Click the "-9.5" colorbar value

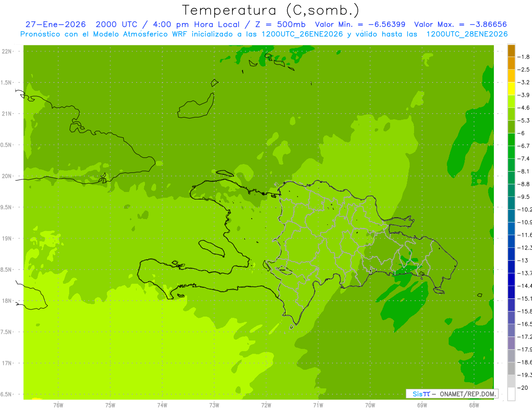click(524, 196)
